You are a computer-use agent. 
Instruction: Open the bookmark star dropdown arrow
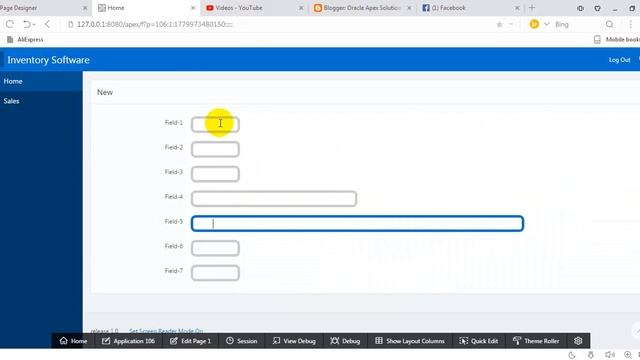[x=511, y=24]
